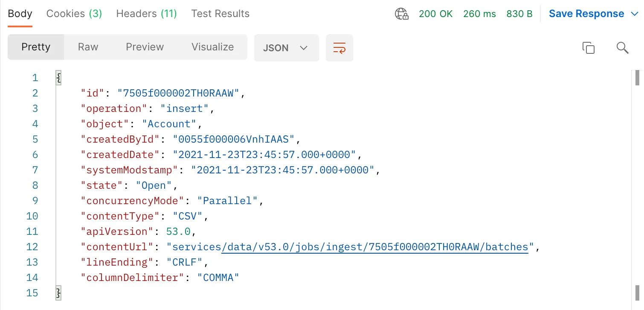Collapse JSON object at opening brace

tap(59, 78)
